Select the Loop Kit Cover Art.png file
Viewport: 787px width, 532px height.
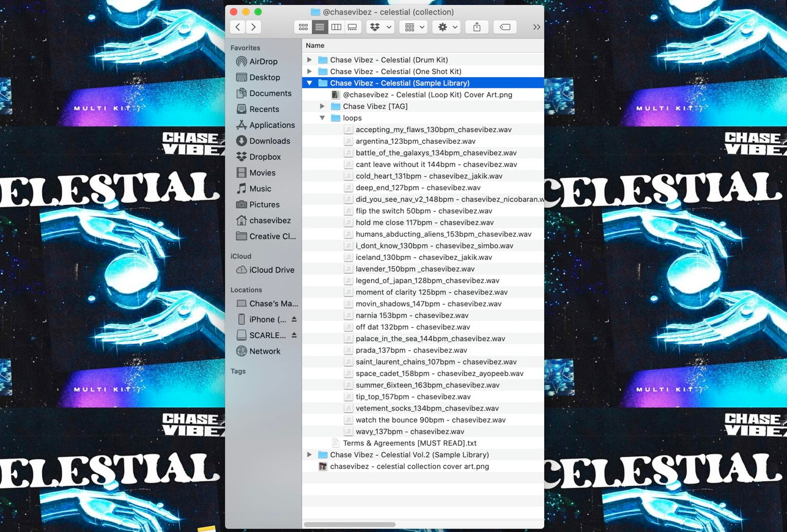point(423,95)
